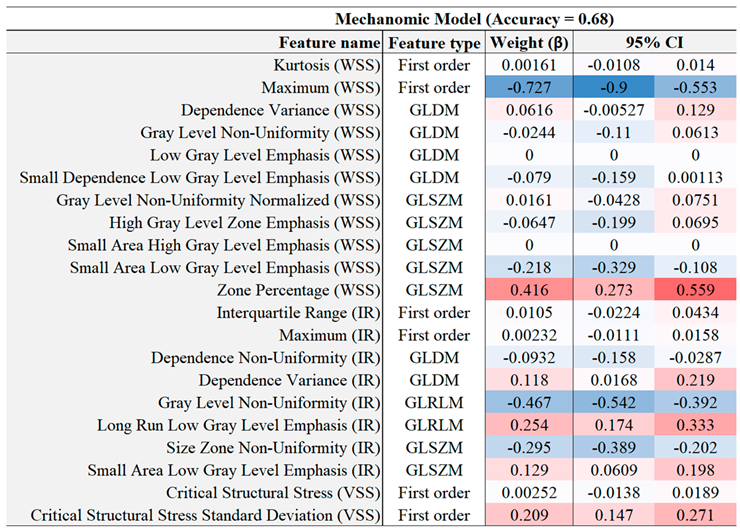The image size is (740, 530).
Task: Select the -0.218 weight value cell
Action: point(528,268)
